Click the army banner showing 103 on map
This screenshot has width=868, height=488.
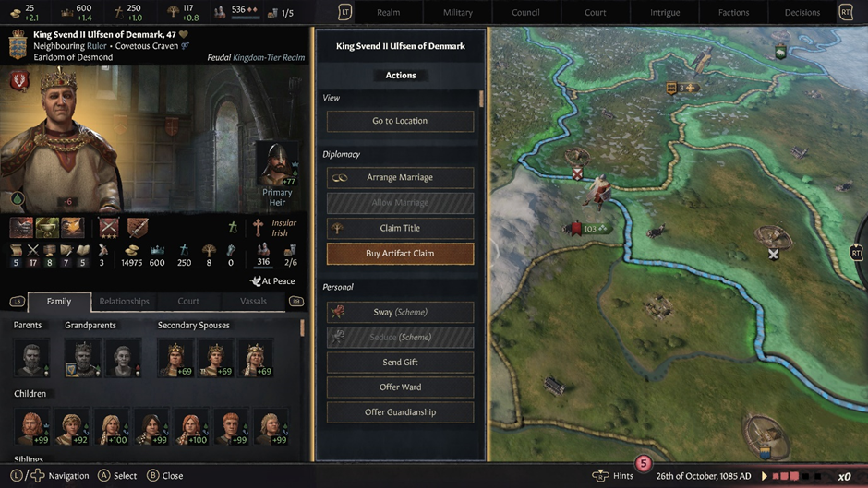[589, 229]
